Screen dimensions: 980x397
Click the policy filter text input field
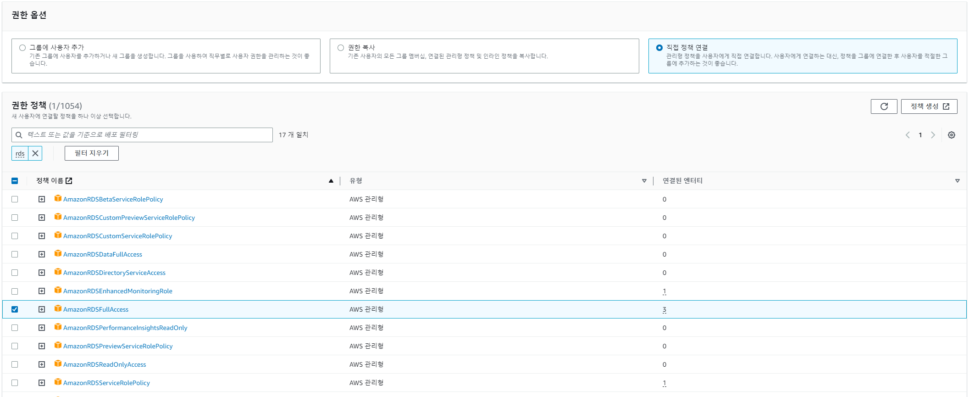(142, 135)
